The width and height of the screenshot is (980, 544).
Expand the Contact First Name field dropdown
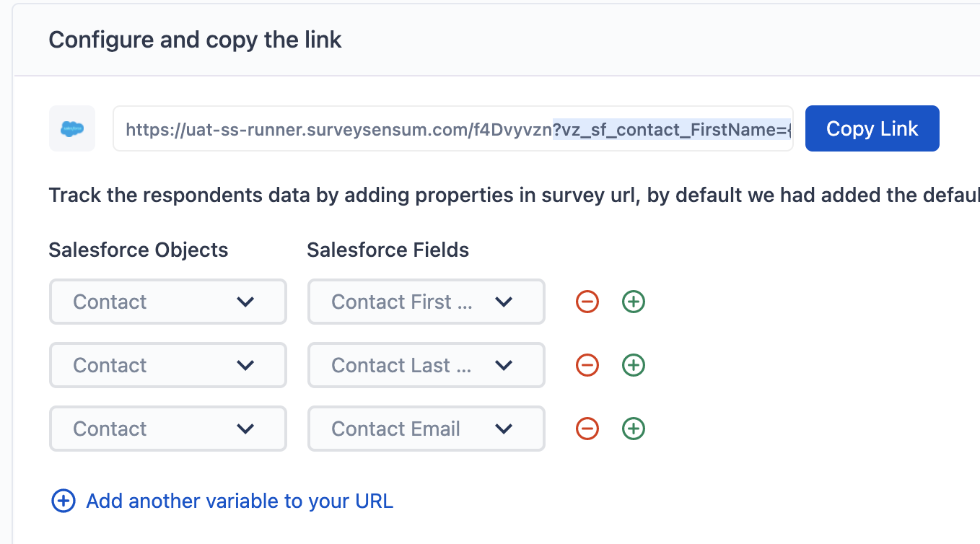click(x=426, y=302)
